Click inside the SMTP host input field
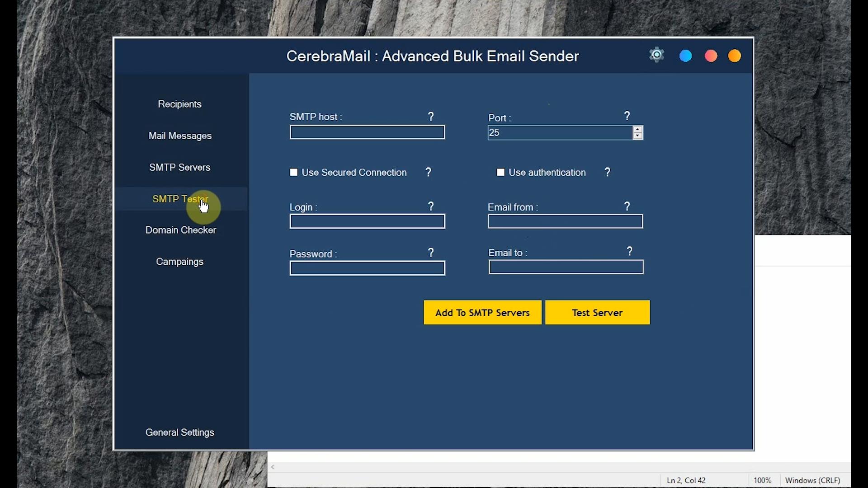The height and width of the screenshot is (488, 868). click(367, 132)
